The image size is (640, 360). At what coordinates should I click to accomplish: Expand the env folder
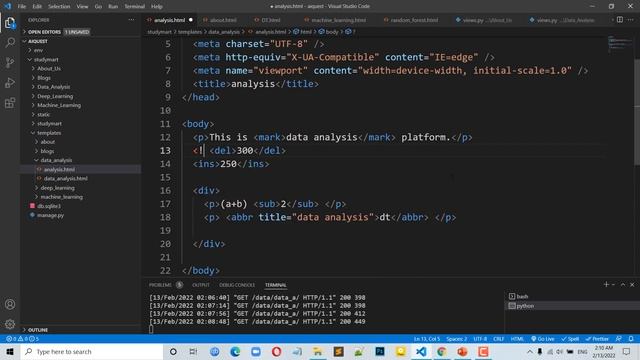tap(81, 50)
